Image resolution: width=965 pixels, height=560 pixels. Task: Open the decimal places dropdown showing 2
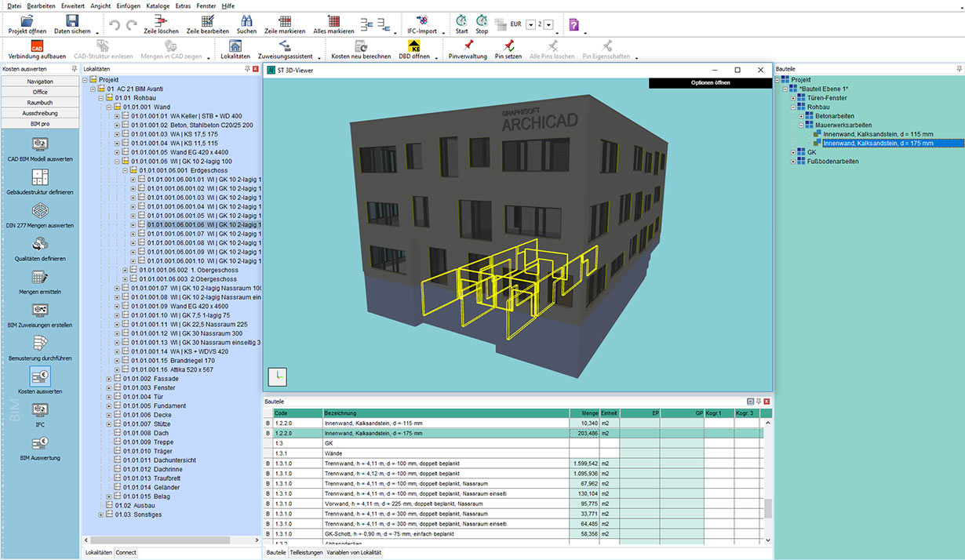pyautogui.click(x=548, y=24)
